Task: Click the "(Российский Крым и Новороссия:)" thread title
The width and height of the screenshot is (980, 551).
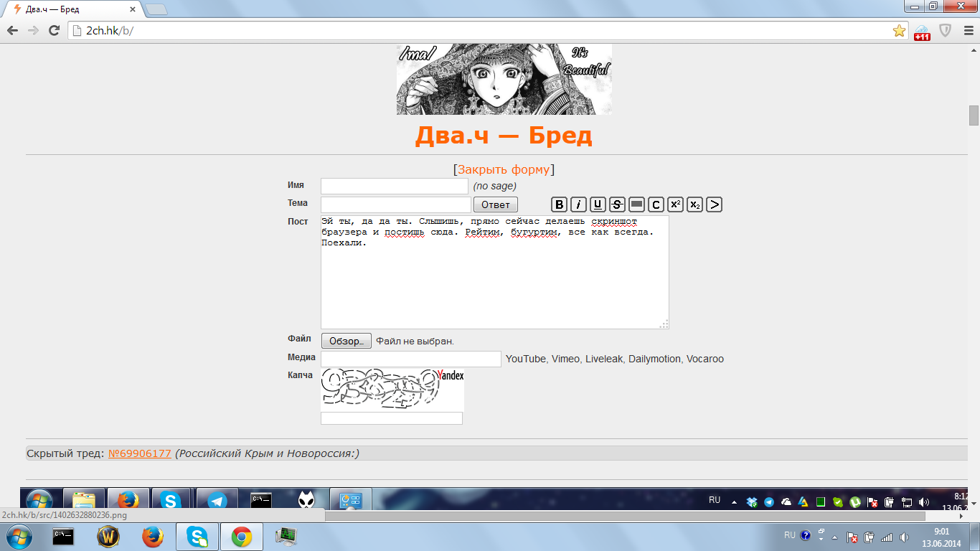Action: pyautogui.click(x=268, y=453)
